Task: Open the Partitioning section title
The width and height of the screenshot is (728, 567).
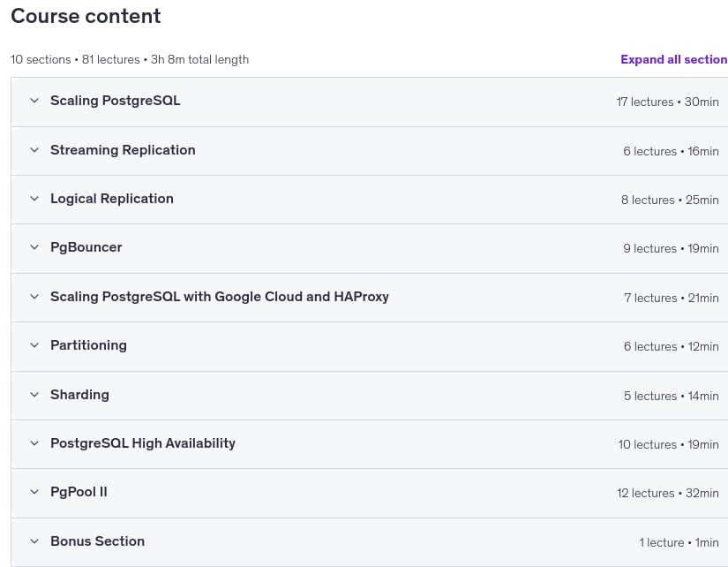Action: (x=88, y=345)
